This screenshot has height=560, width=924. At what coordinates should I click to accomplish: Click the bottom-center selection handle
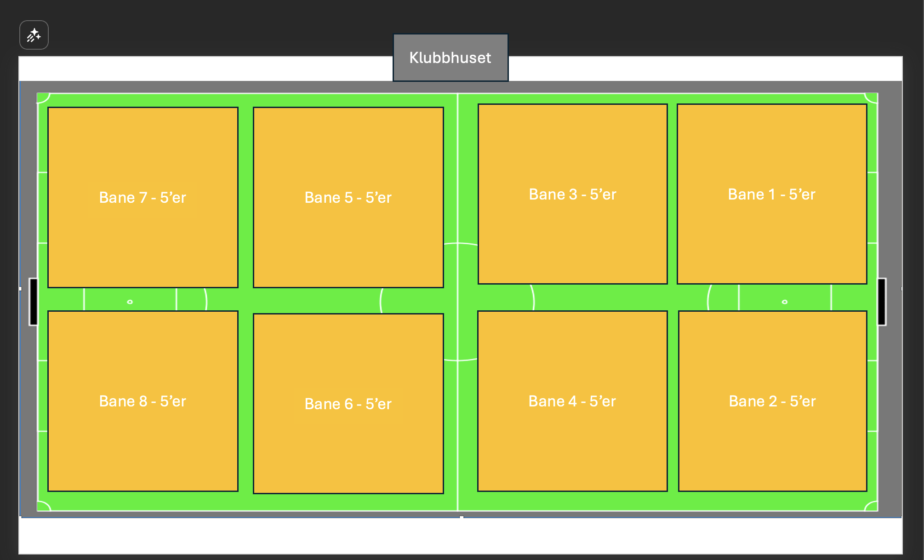[x=461, y=517]
